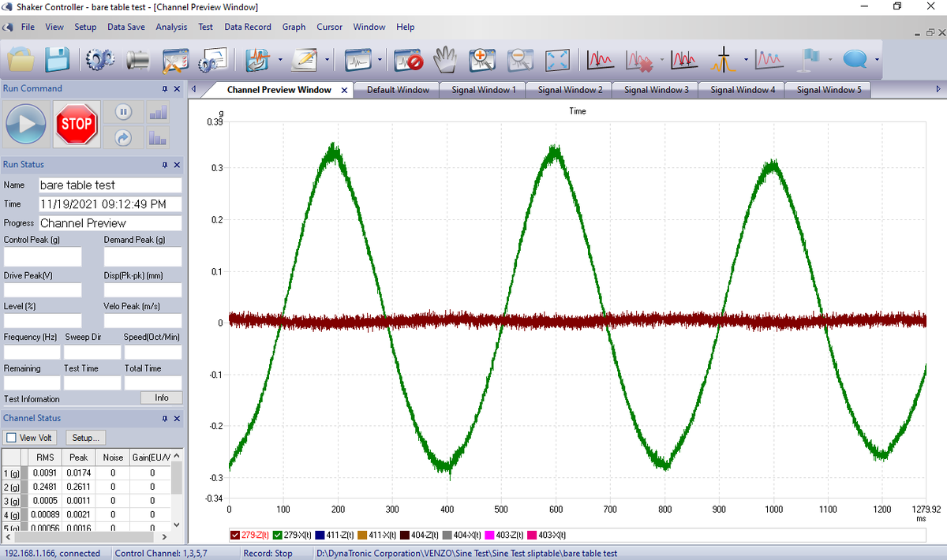Viewport: 947px width, 560px height.
Task: Save using the floppy disk toolbar icon
Action: click(x=58, y=60)
